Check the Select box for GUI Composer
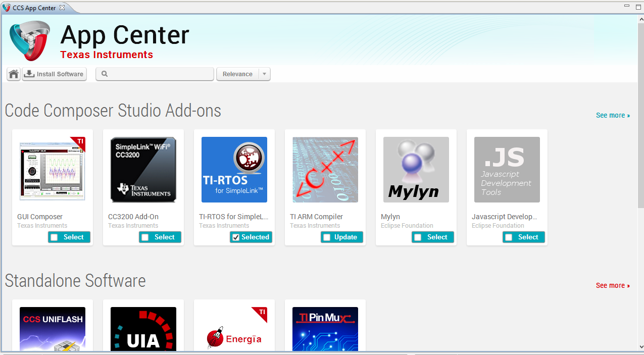This screenshot has height=355, width=644. coord(54,237)
